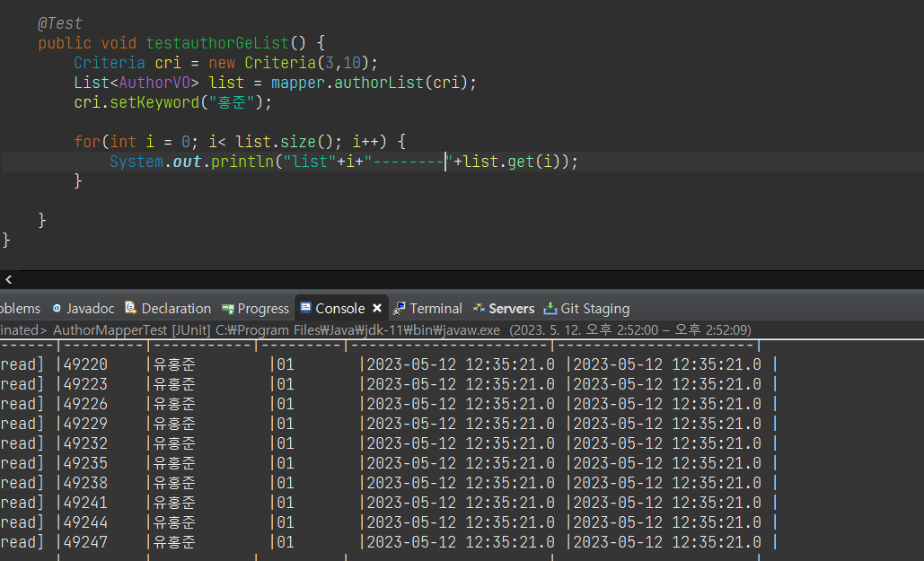Click the AuthorMapperTest [JUnit] launch description
The image size is (924, 561).
click(131, 330)
